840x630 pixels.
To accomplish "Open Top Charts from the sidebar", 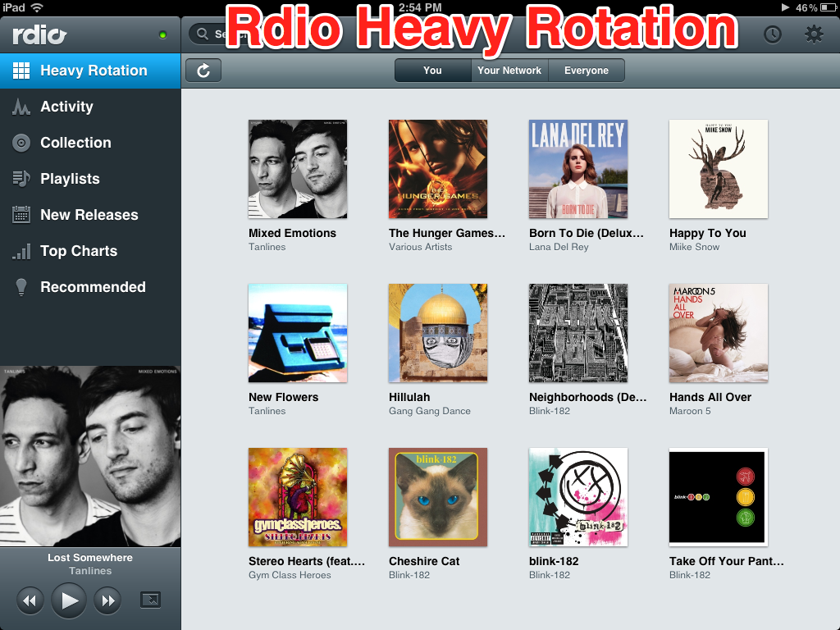I will [x=90, y=251].
